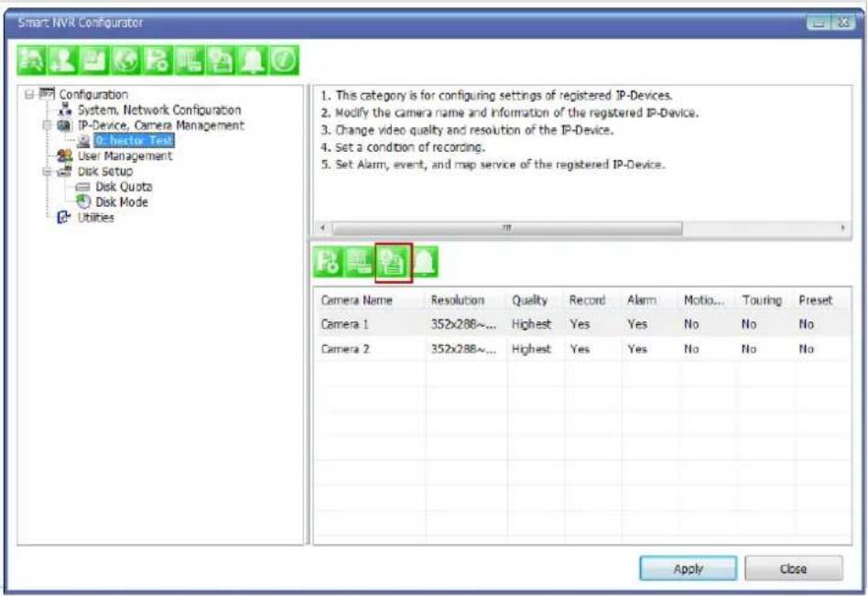The image size is (868, 596).
Task: Click the document icon in top toolbar
Action: 221,60
